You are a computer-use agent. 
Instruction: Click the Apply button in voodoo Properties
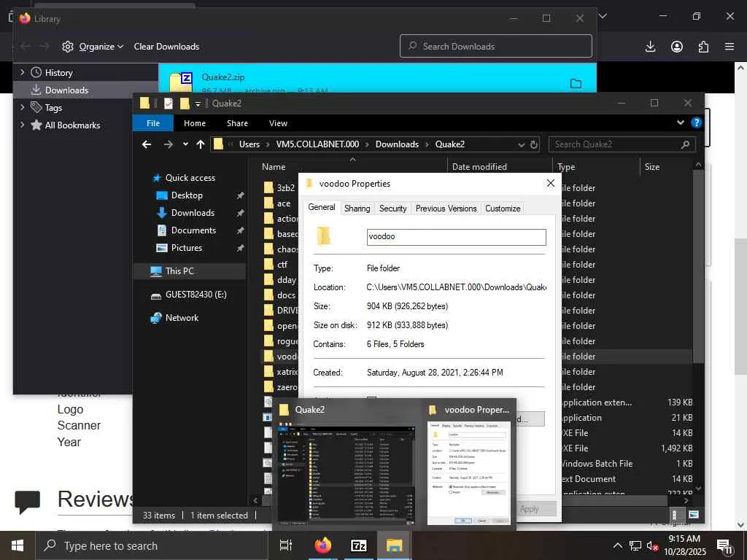pyautogui.click(x=530, y=509)
